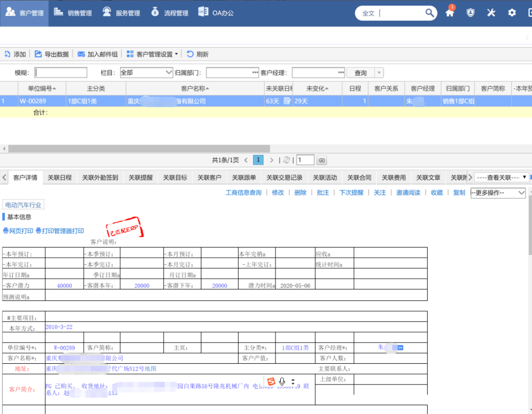
Task: Open the 客户经理 picker ellipsis
Action: [341, 72]
